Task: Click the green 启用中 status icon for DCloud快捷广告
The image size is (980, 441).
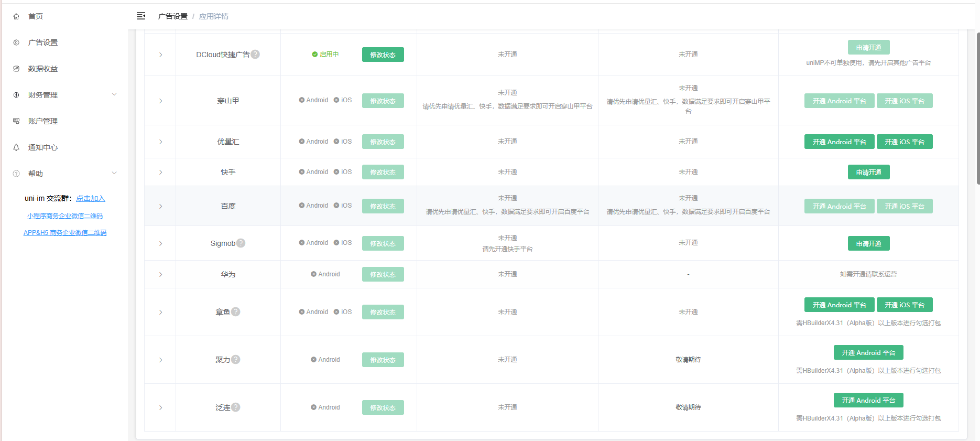Action: coord(314,54)
